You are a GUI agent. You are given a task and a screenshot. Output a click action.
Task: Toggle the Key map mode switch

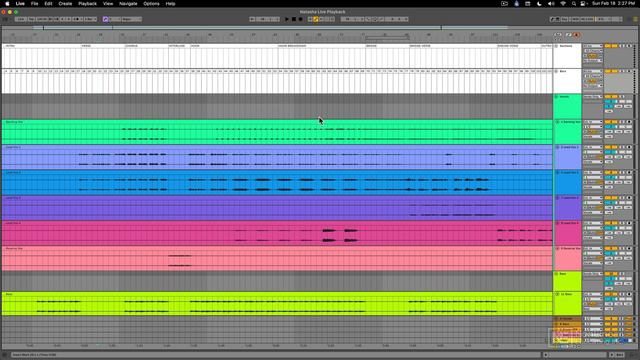click(564, 19)
